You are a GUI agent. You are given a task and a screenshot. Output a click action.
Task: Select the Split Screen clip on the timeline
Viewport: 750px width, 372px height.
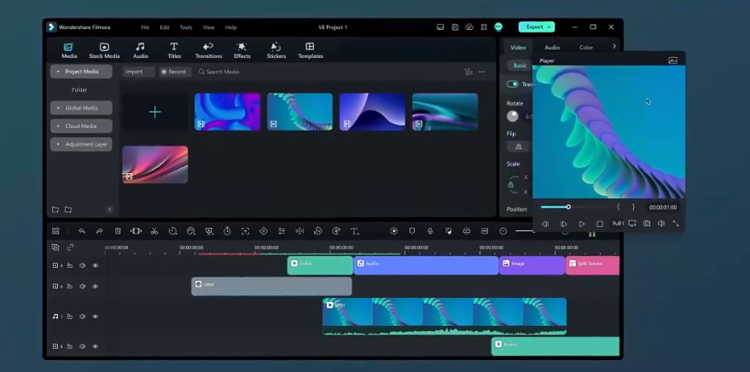[x=593, y=265]
